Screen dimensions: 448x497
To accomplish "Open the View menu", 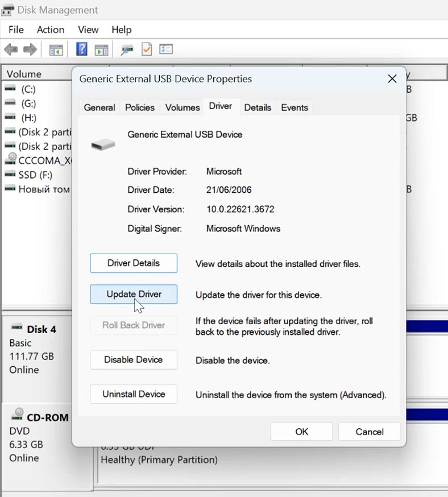I will [x=88, y=30].
